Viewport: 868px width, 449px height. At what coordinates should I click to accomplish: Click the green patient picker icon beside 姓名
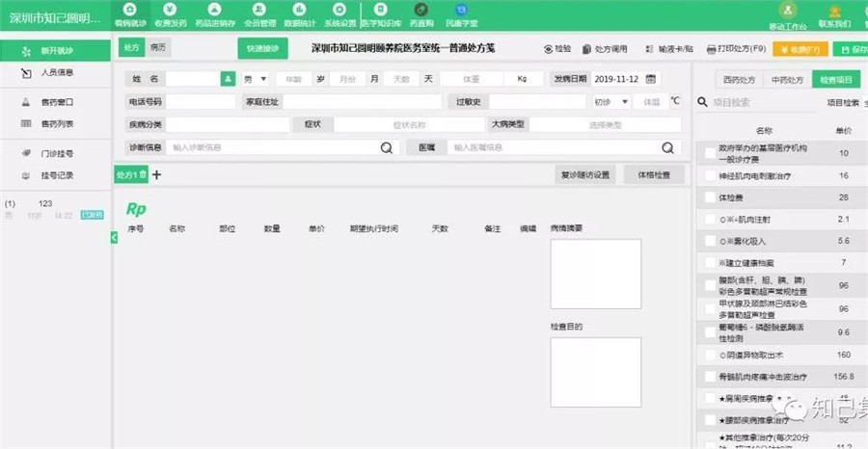coord(228,79)
